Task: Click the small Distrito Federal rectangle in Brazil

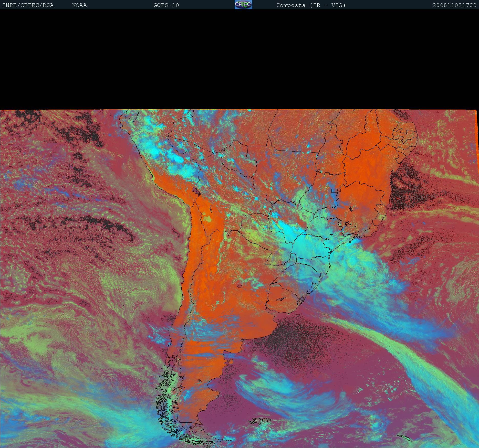Action: [x=334, y=190]
